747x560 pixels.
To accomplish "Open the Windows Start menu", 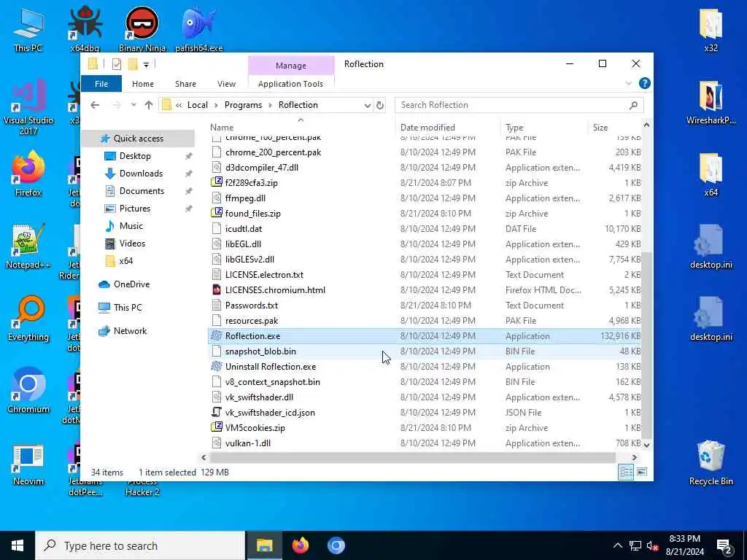I will pos(18,545).
